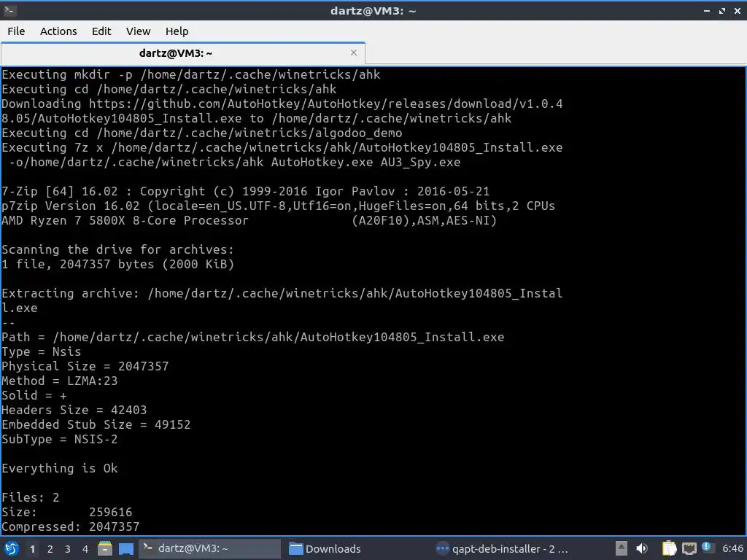The image size is (747, 560).
Task: Switch to workspace 3
Action: tap(68, 549)
